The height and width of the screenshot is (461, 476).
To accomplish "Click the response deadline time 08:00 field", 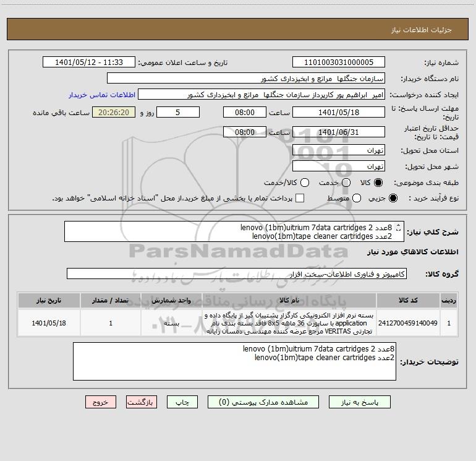I will 245,112.
